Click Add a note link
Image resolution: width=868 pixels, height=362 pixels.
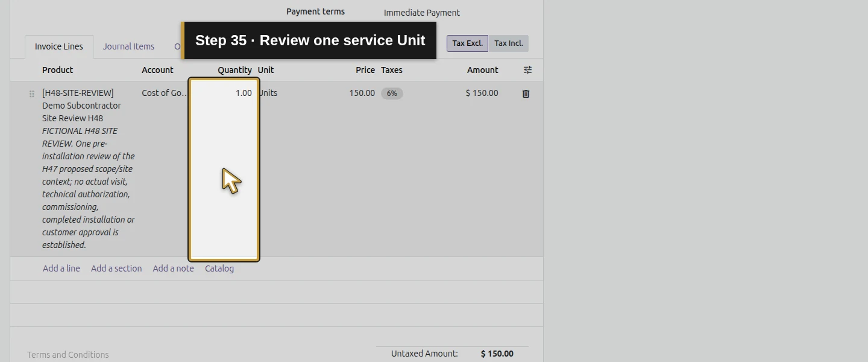point(174,268)
